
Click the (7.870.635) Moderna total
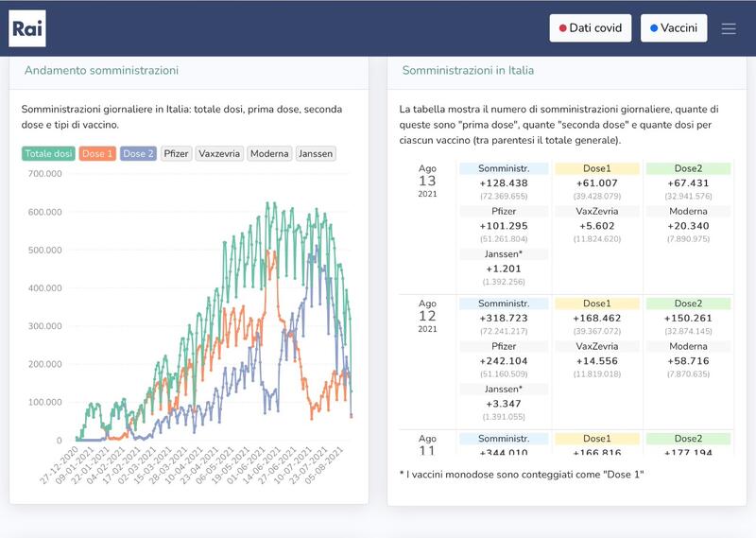coord(688,374)
